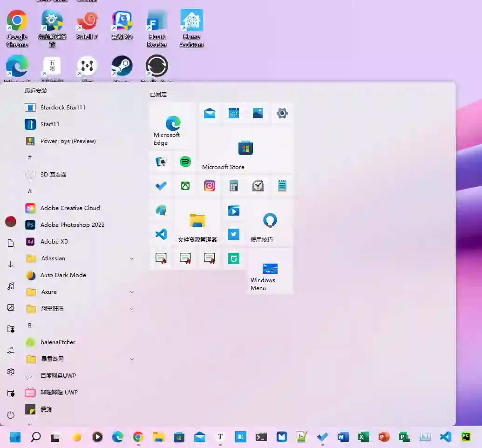
Task: Expand the 阿里旺旺 folder
Action: 132,309
